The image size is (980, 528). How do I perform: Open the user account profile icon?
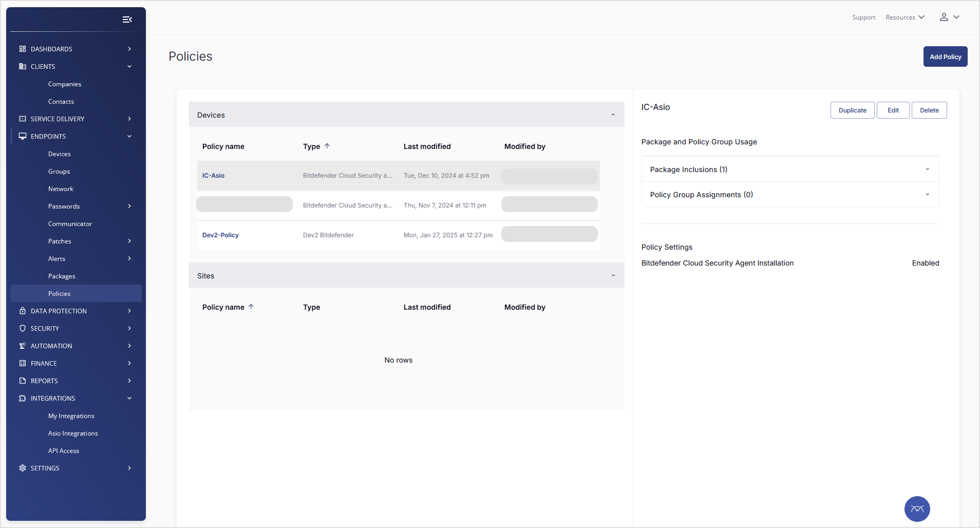point(944,17)
